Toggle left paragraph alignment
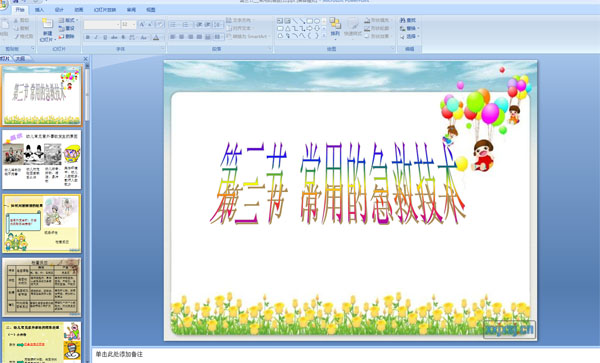The width and height of the screenshot is (600, 363). 173,37
